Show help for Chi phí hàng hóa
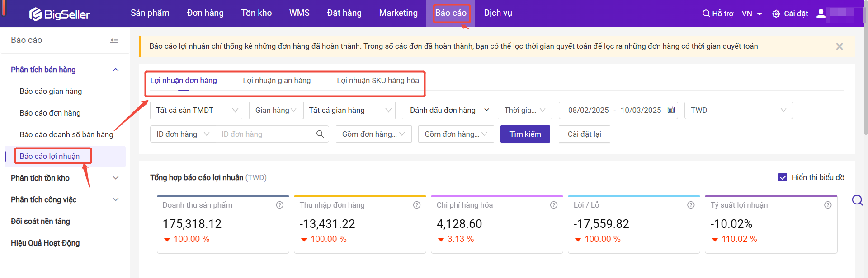 tap(554, 205)
